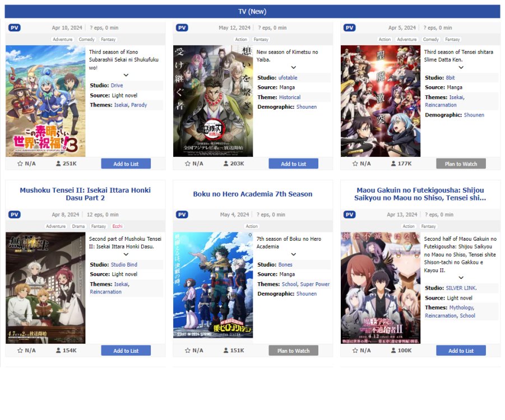
Task: Add Kono Subarashii season 3 to list
Action: coord(126,164)
